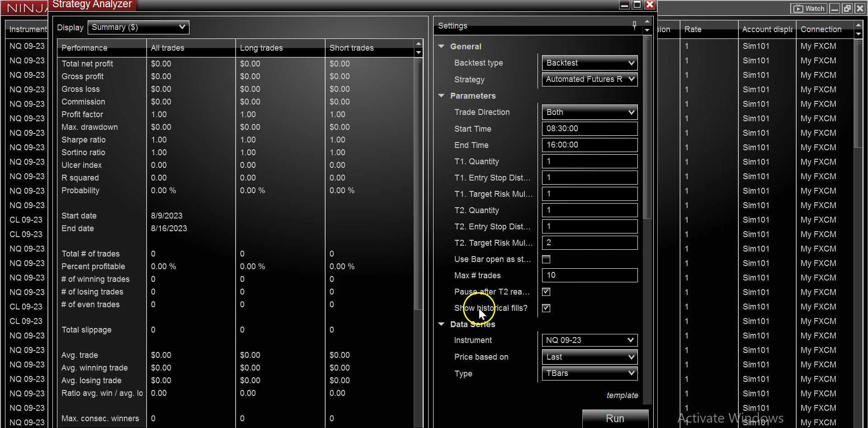Click the Long trades column header
Viewport: 868px width, 428px height.
[280, 48]
